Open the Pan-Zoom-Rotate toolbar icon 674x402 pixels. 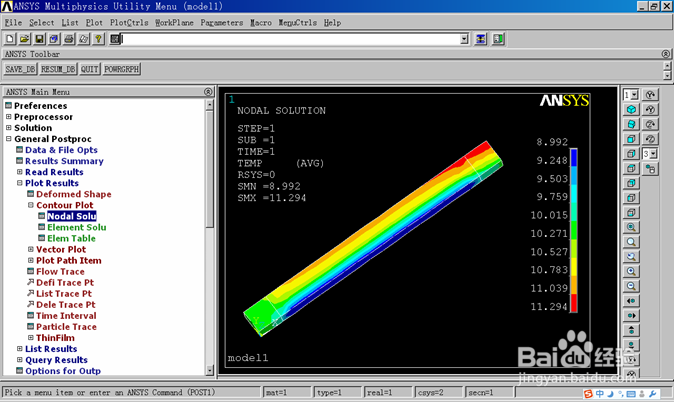(54, 39)
